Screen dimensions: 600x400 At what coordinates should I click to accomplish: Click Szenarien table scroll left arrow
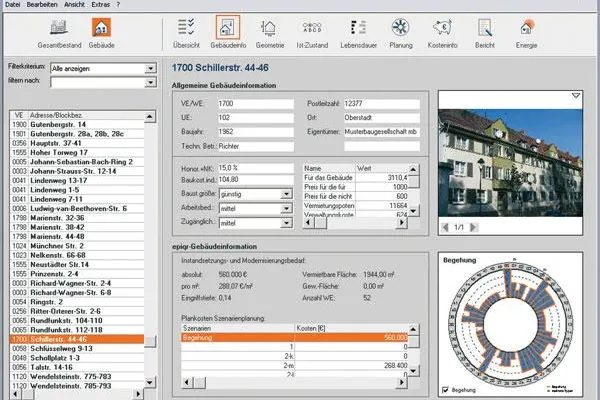(x=187, y=382)
